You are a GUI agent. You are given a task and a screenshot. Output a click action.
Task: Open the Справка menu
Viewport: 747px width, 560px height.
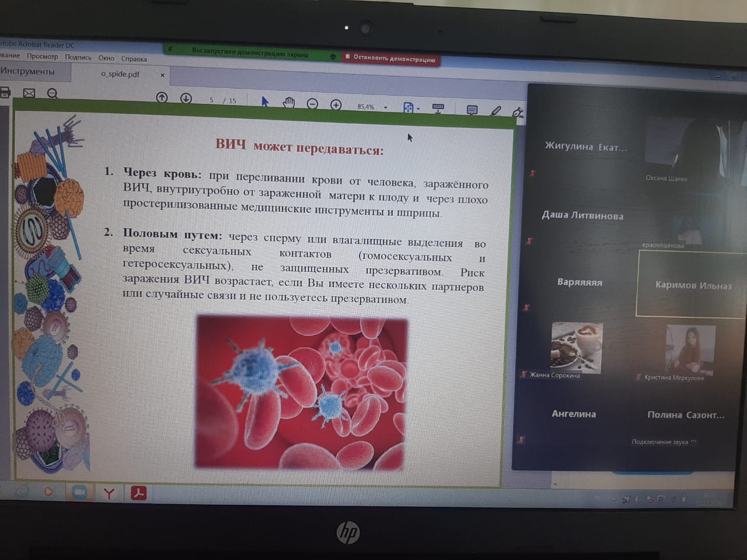click(134, 59)
